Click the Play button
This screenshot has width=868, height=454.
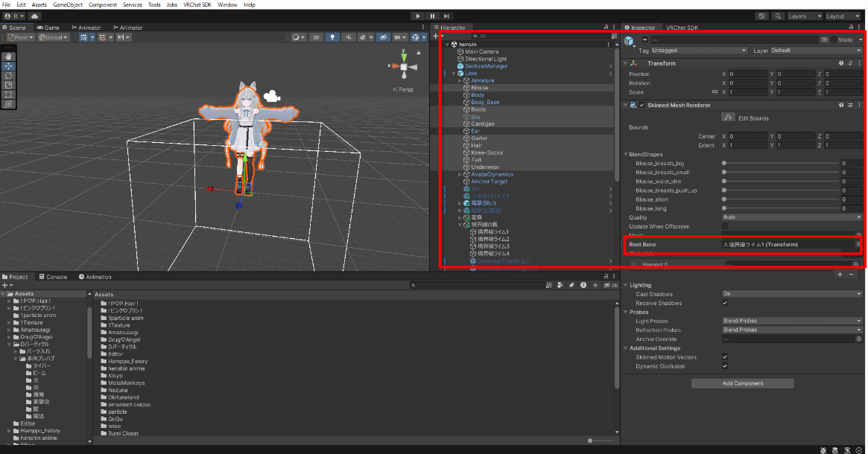pos(418,16)
